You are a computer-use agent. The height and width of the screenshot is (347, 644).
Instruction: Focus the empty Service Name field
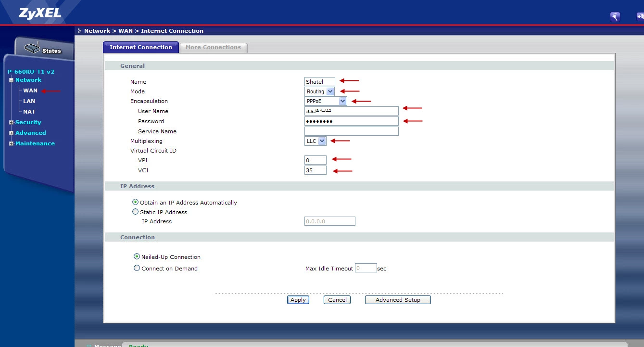pos(352,131)
